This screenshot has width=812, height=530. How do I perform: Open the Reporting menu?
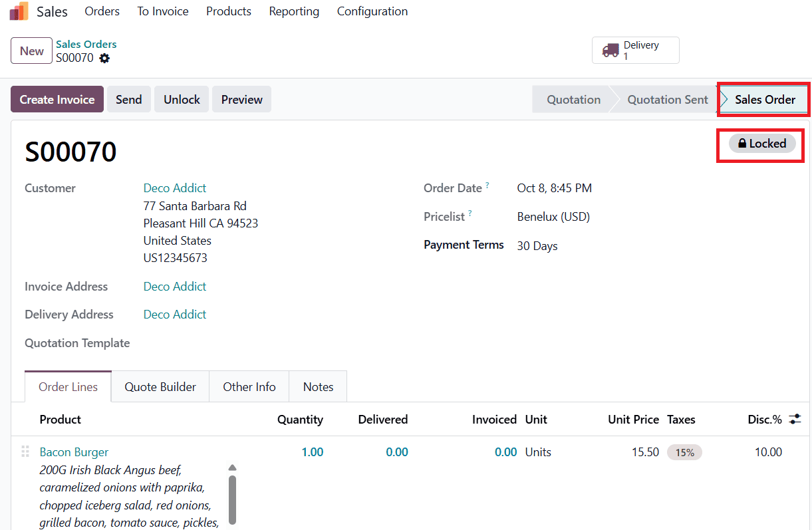tap(294, 11)
